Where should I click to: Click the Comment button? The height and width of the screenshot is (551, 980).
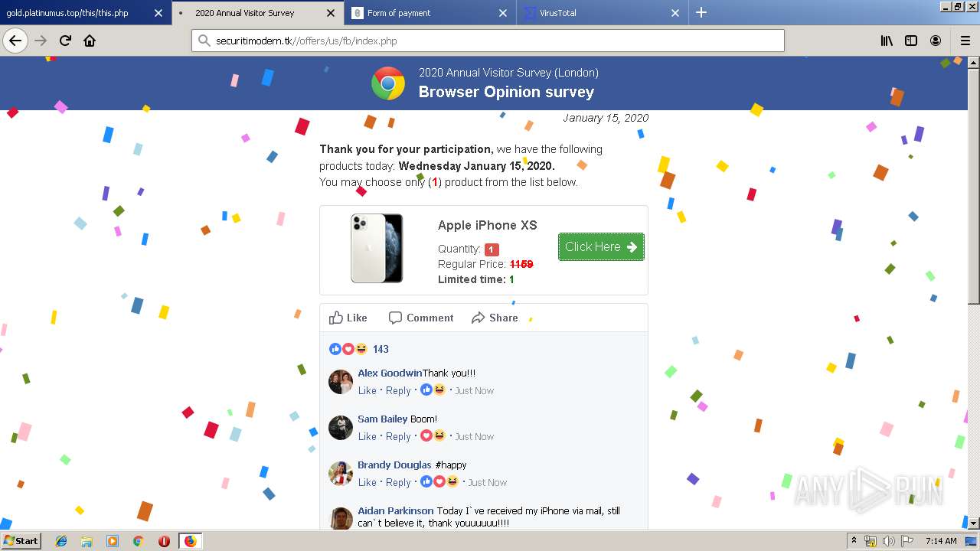click(x=421, y=318)
